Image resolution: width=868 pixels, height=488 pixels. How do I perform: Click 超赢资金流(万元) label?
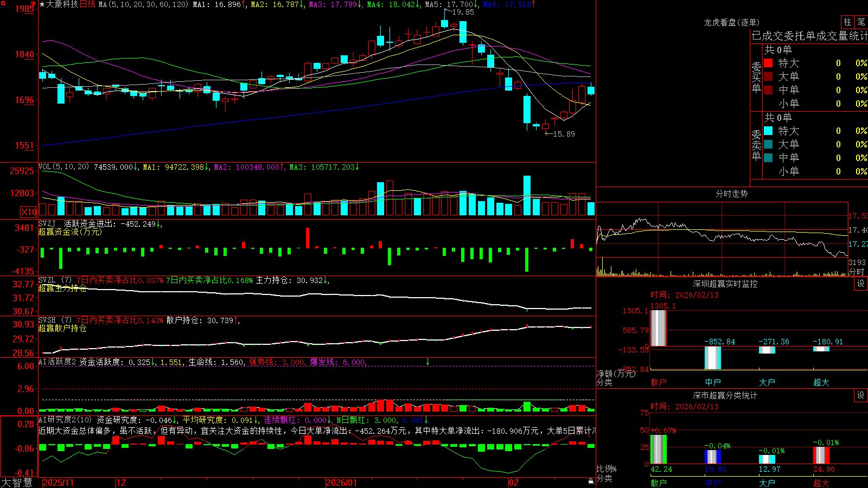click(70, 232)
